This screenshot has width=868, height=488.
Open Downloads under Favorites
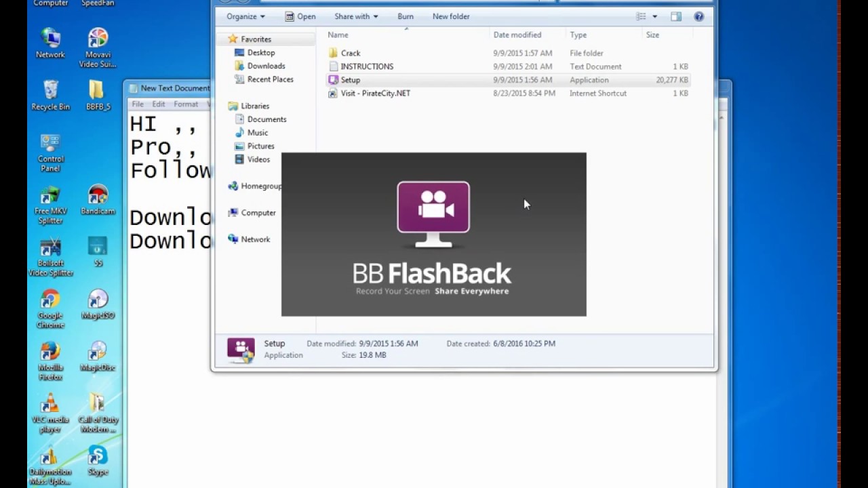coord(266,66)
